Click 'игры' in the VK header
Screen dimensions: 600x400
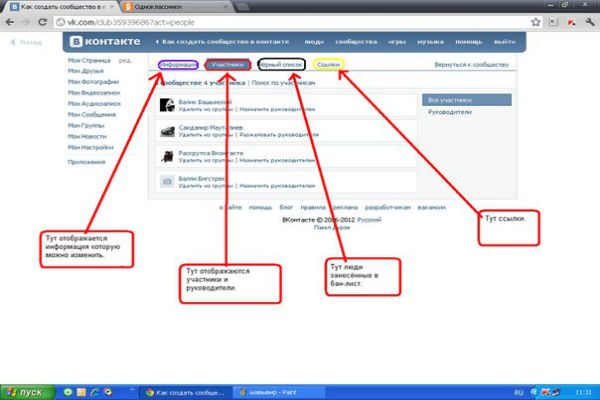(397, 41)
